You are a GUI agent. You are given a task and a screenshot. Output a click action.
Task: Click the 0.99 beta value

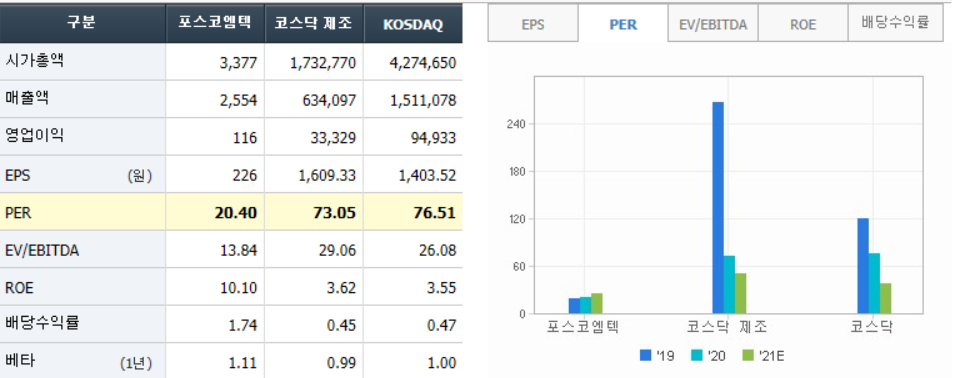pyautogui.click(x=341, y=363)
